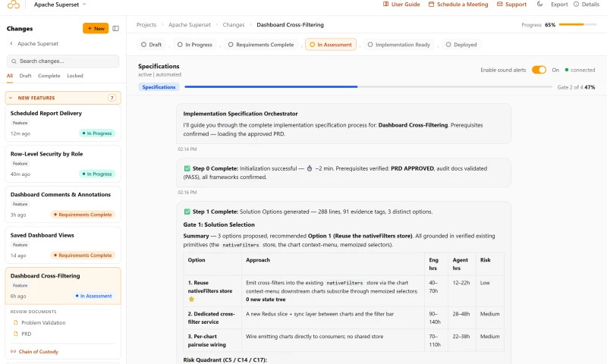This screenshot has width=607, height=364.
Task: Select the In Assessment status stage
Action: tap(331, 45)
